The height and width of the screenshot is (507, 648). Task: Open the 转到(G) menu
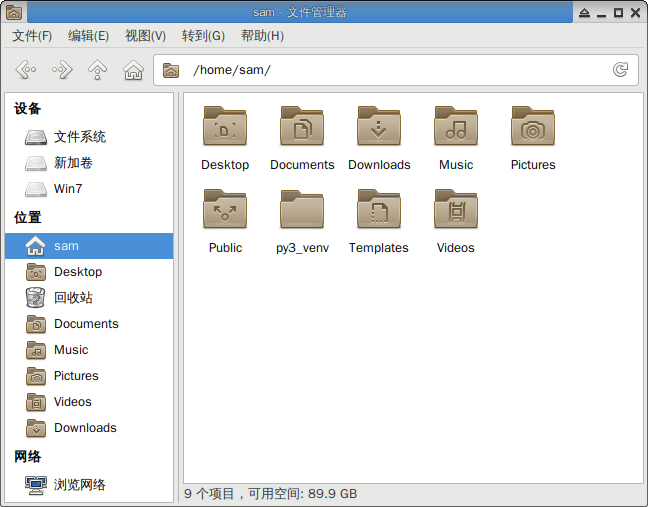(x=203, y=36)
